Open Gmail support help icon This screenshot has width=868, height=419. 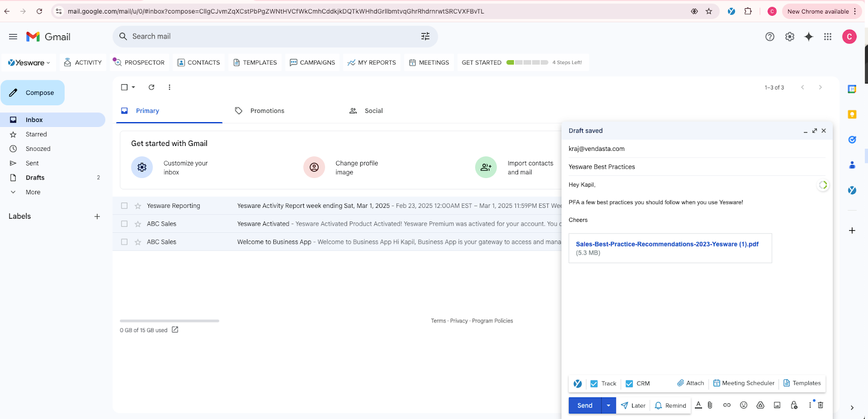770,36
